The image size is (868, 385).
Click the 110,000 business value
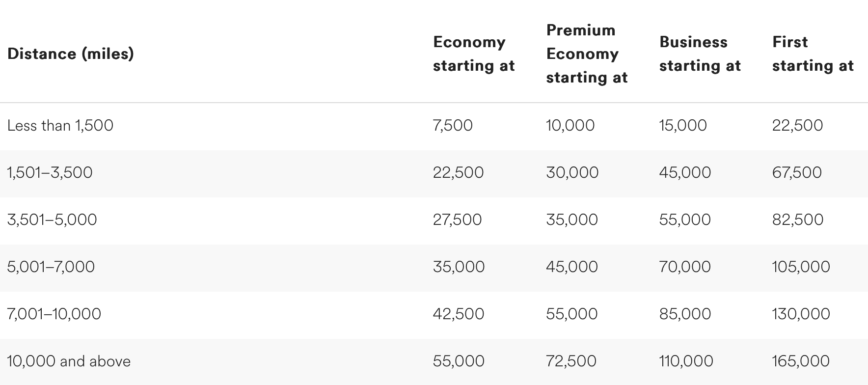point(686,361)
